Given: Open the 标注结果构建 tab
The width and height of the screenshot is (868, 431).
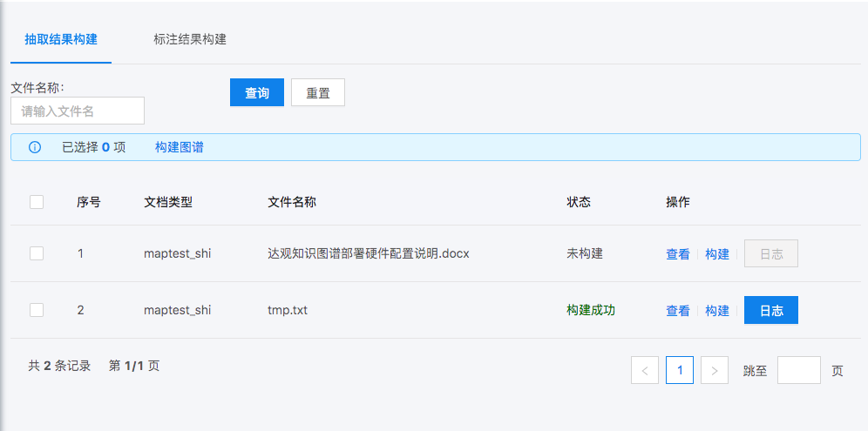Looking at the screenshot, I should pos(190,39).
